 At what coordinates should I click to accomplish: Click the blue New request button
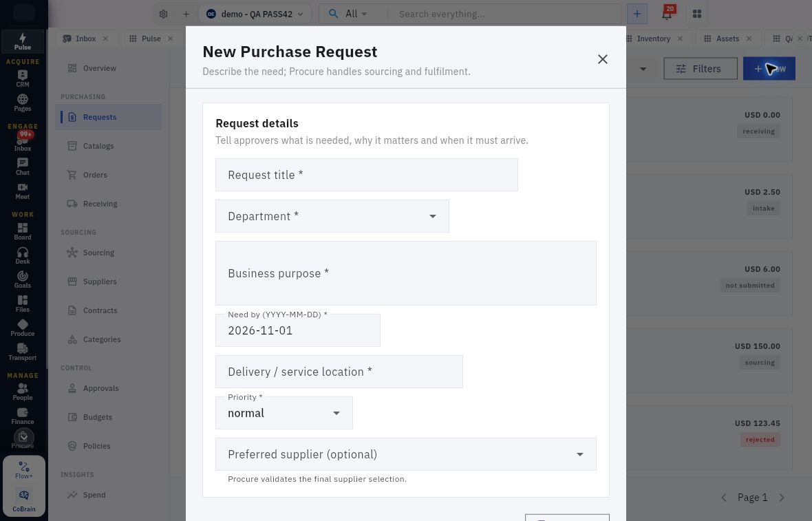(769, 68)
